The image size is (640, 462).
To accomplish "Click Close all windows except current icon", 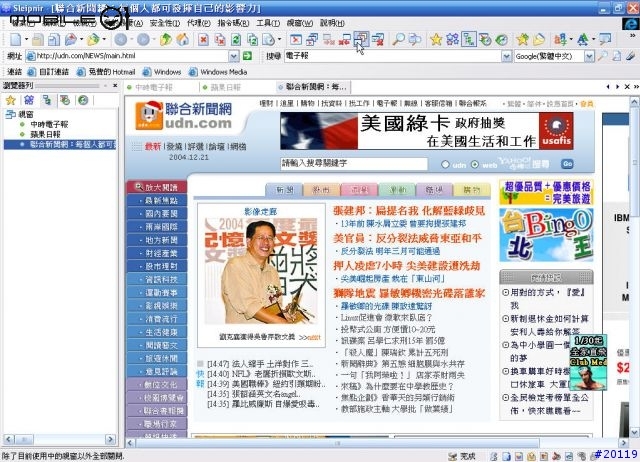I will click(361, 40).
